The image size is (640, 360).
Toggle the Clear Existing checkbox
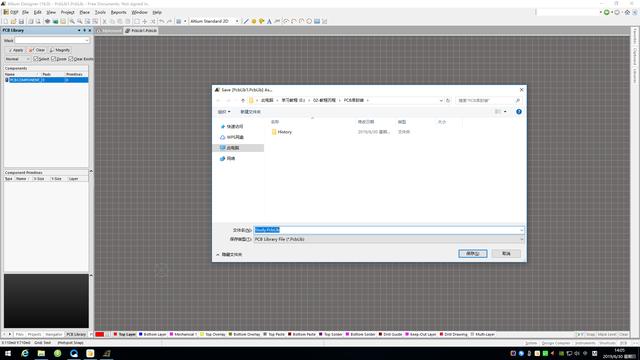pos(71,59)
